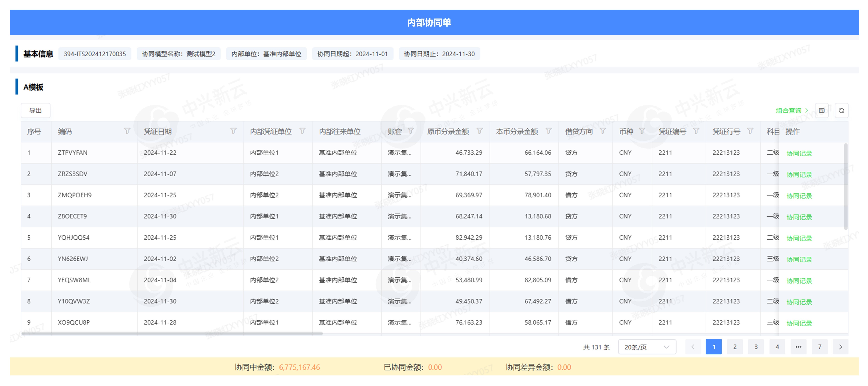Image resolution: width=868 pixels, height=386 pixels.
Task: Open 协同记录 for row ZTPVYFAN
Action: [x=799, y=153]
